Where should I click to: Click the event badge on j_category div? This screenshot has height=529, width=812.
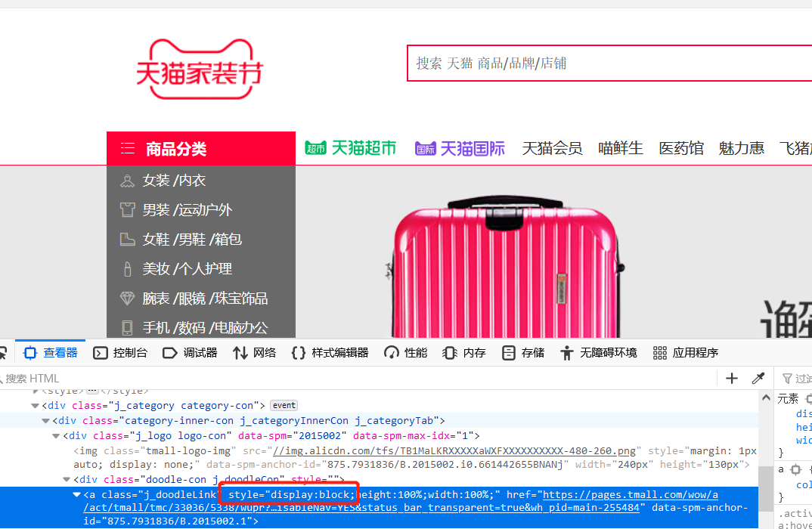tap(284, 405)
